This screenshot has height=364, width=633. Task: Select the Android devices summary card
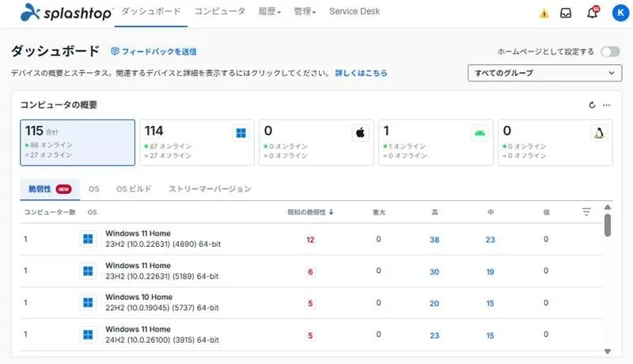coord(435,142)
